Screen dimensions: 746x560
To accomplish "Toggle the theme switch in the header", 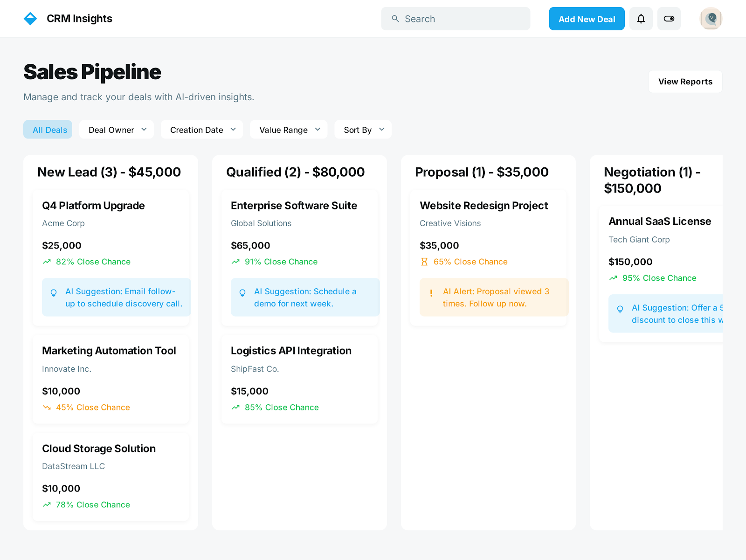I will (x=669, y=18).
